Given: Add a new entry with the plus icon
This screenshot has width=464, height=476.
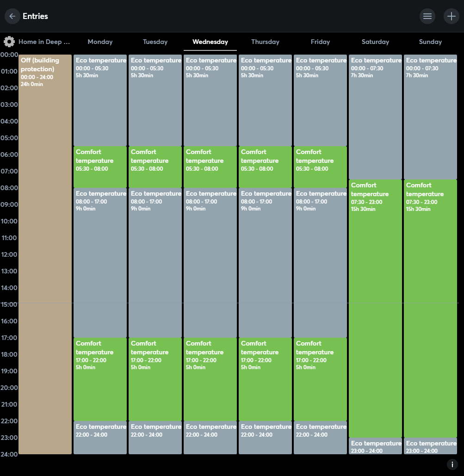Looking at the screenshot, I should 451,16.
